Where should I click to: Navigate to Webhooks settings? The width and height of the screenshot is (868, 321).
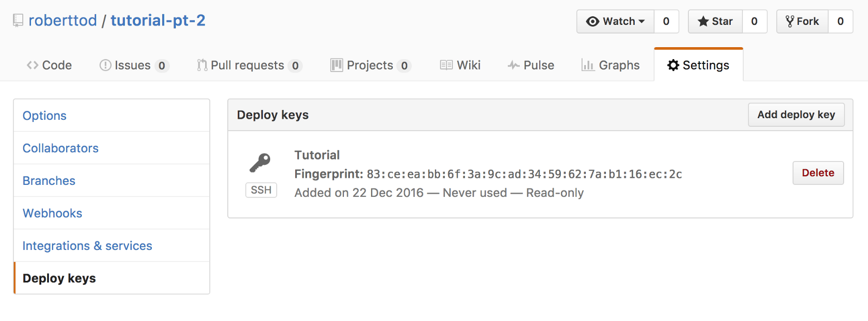(x=53, y=213)
